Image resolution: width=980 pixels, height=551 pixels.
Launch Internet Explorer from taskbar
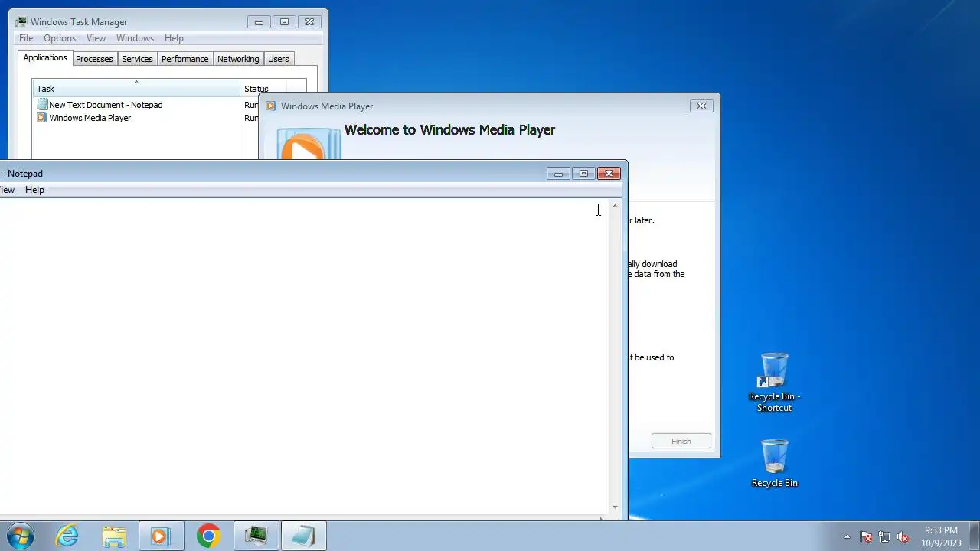67,536
